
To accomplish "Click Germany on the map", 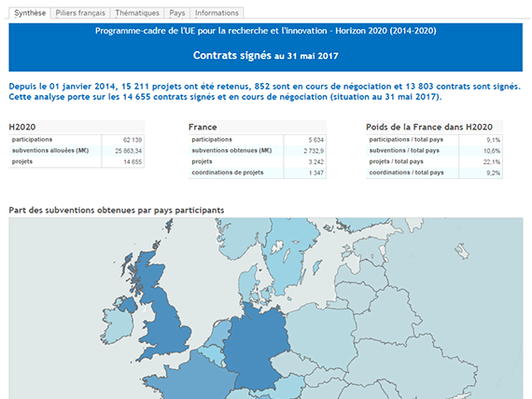I will point(256,346).
